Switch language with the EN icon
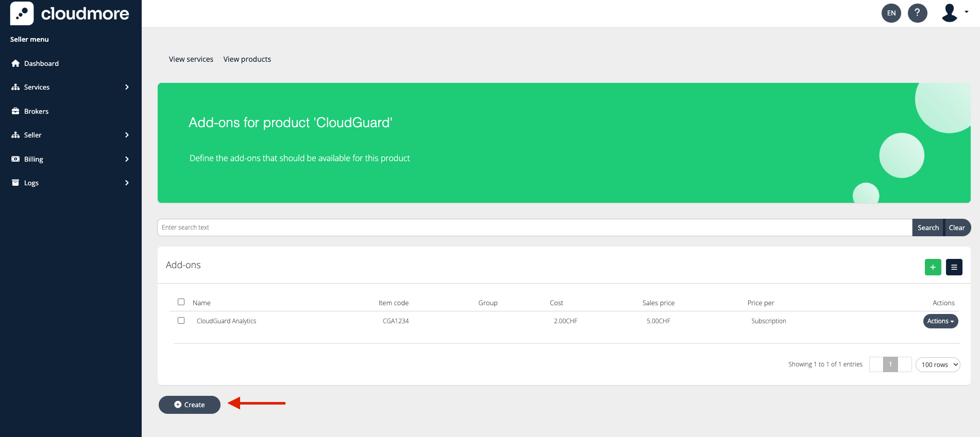This screenshot has height=437, width=980. click(891, 13)
